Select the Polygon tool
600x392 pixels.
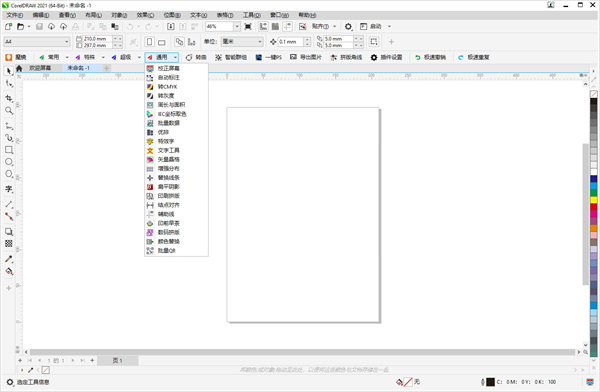[9, 174]
